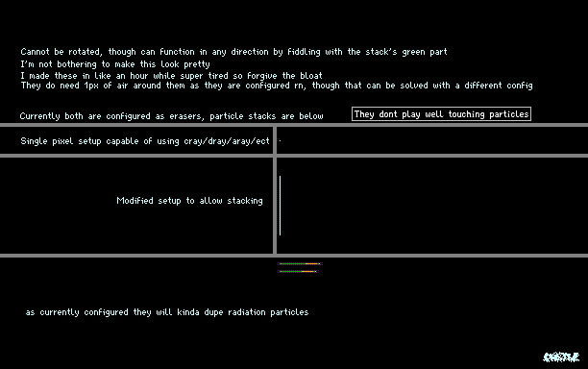Viewport: 588px width, 369px height.
Task: Click 'Currently both are configured as erasers' text
Action: [171, 116]
